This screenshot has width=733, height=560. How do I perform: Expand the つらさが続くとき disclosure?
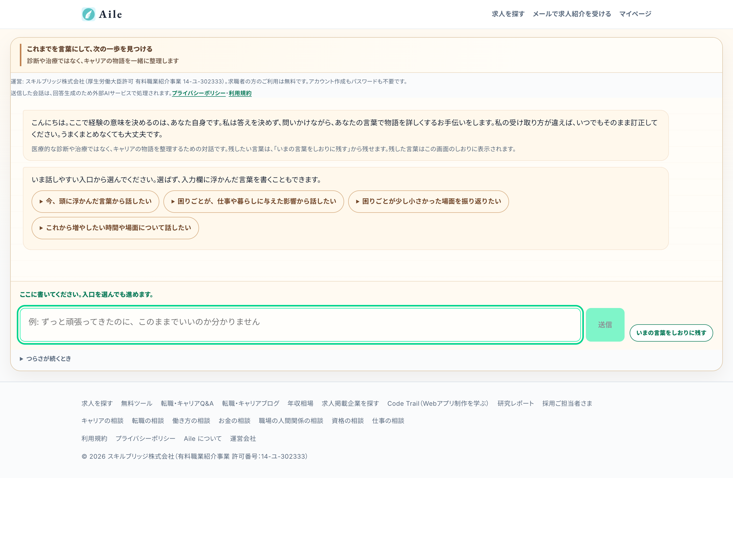coord(45,359)
